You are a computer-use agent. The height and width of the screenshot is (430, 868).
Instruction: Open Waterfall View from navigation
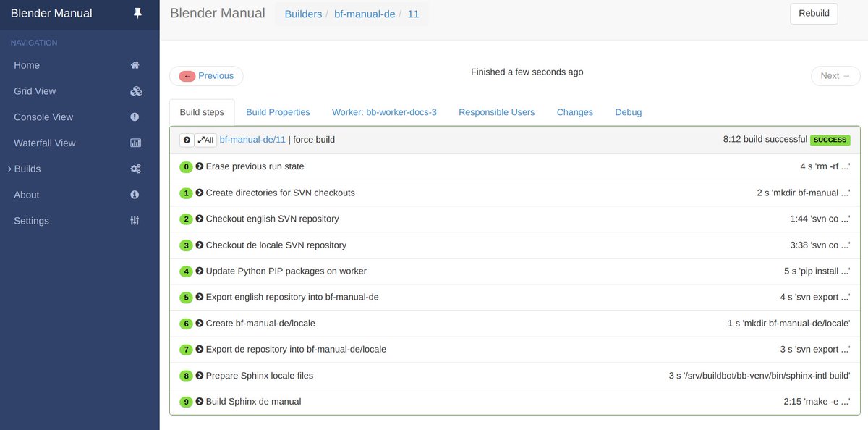click(x=80, y=143)
